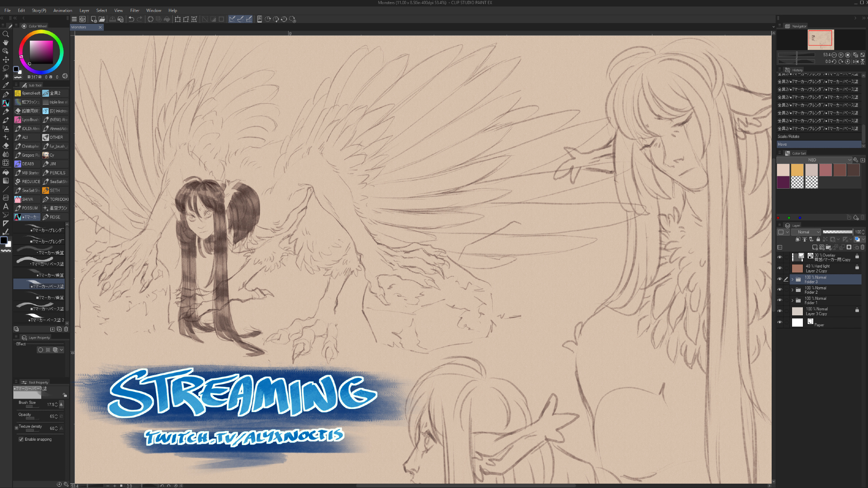Open the Filter menu

[x=135, y=10]
